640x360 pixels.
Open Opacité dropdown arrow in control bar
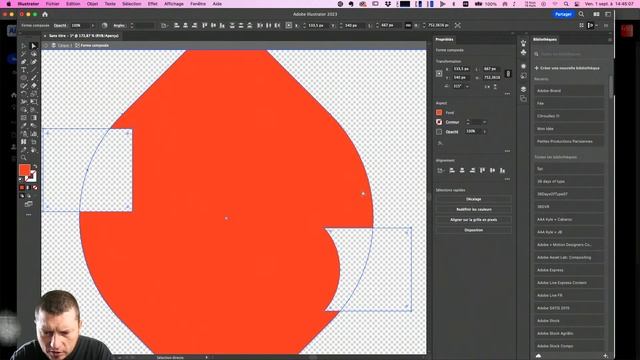click(93, 25)
